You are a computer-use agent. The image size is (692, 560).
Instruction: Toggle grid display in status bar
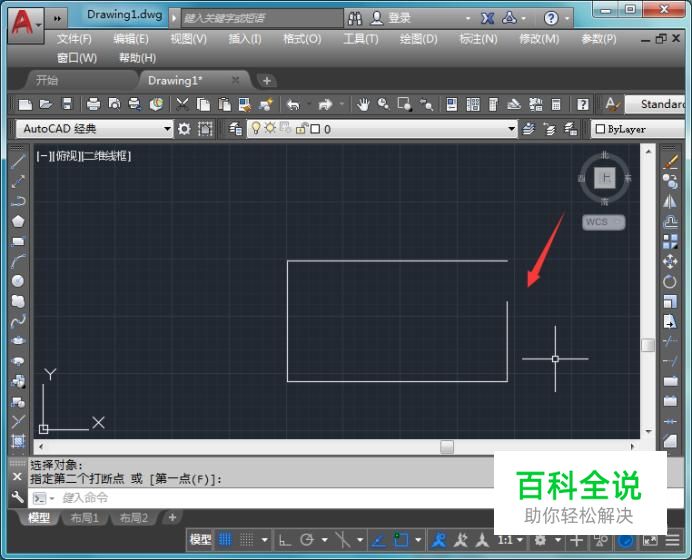[225, 540]
